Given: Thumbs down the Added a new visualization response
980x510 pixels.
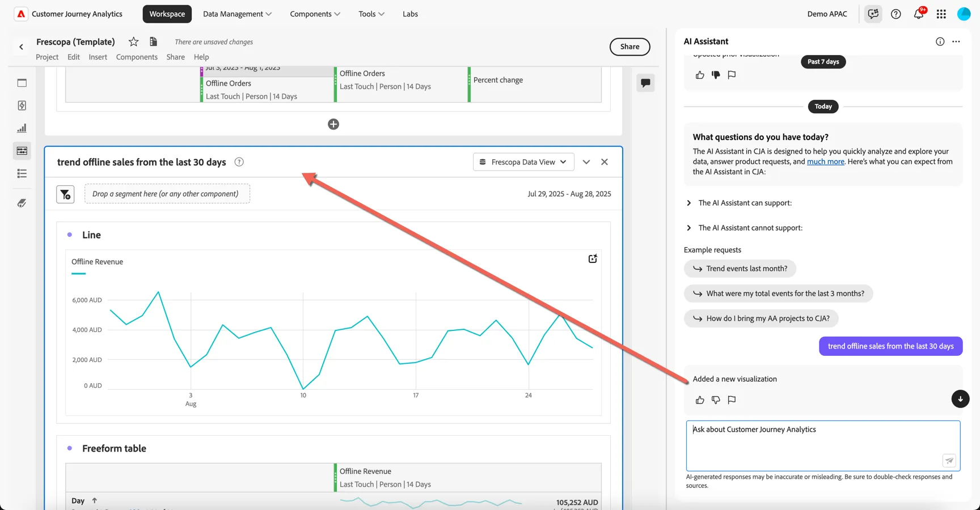Looking at the screenshot, I should point(716,400).
